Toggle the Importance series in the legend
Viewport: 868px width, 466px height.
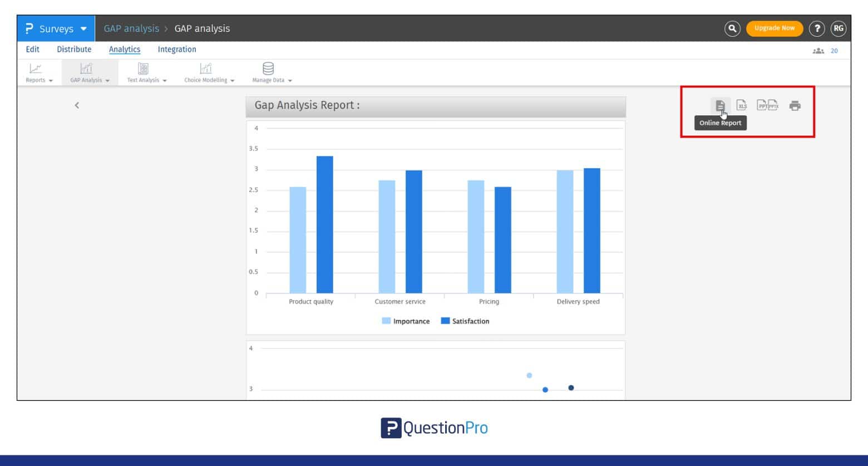click(x=406, y=321)
